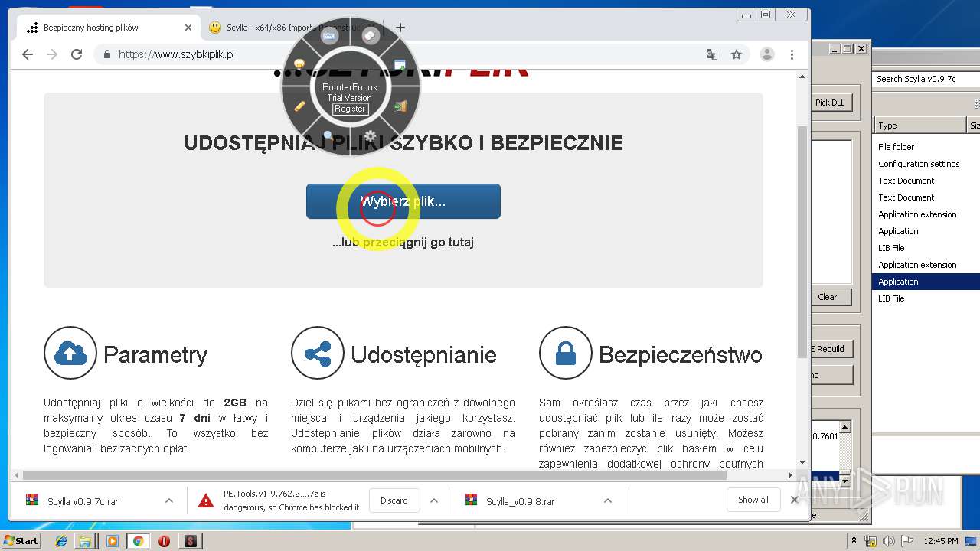This screenshot has height=551, width=980.
Task: Open PointerFocus settings gear
Action: tap(370, 136)
